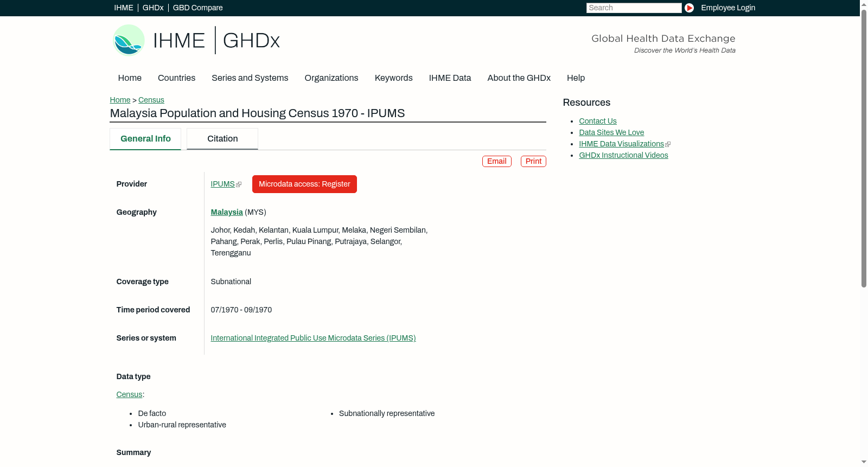The width and height of the screenshot is (868, 467).
Task: Select the General Info tab
Action: coord(145,139)
